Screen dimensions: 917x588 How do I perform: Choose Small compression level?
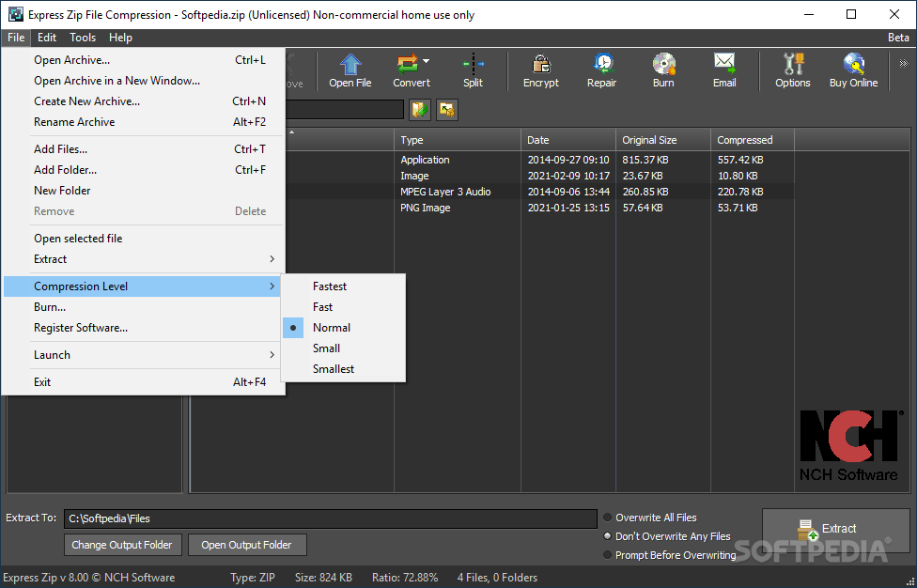coord(343,348)
